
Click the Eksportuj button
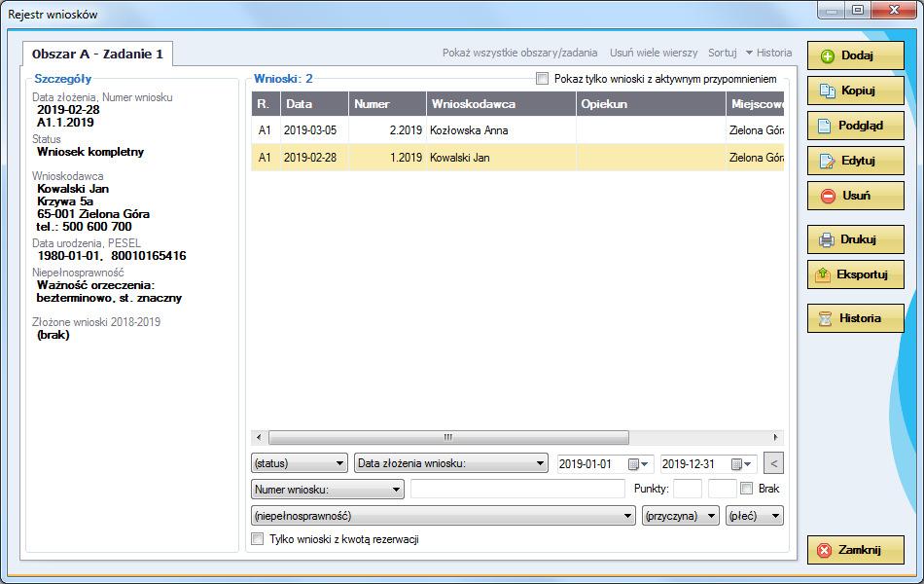(x=855, y=274)
